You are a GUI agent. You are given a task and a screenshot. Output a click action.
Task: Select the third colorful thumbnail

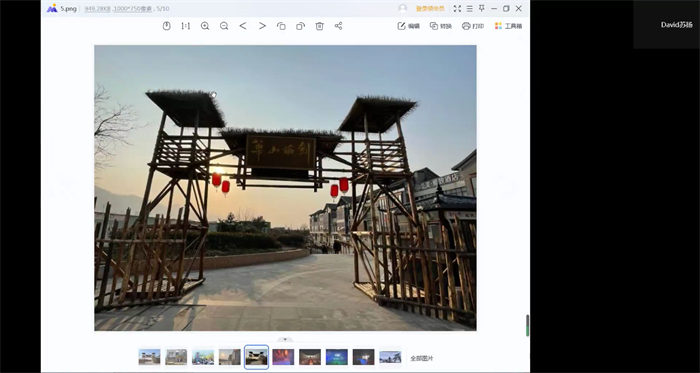(203, 357)
